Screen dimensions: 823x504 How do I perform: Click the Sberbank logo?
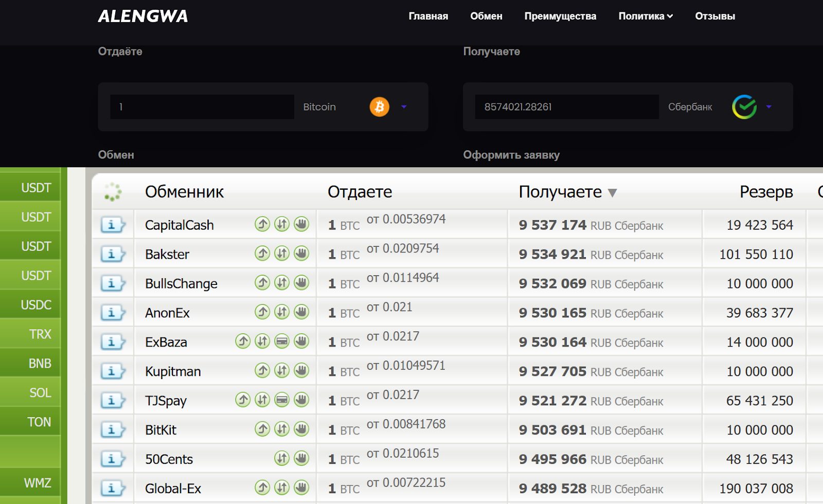pos(744,107)
